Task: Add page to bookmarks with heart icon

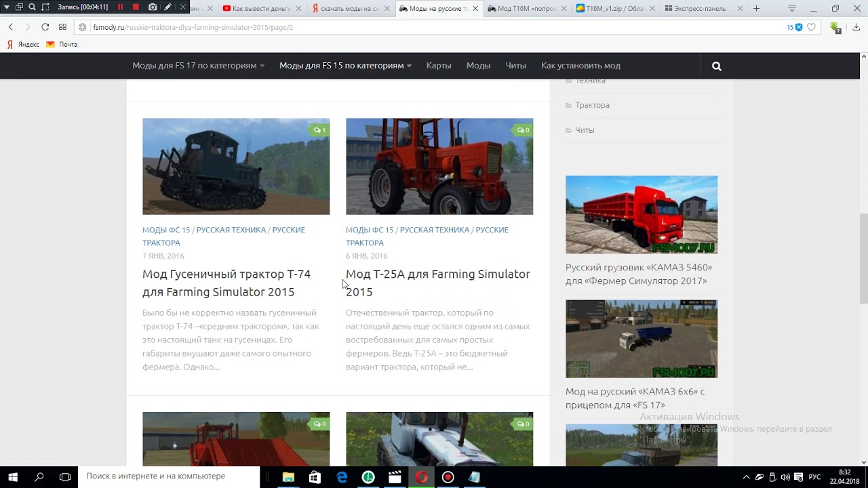Action: click(811, 27)
